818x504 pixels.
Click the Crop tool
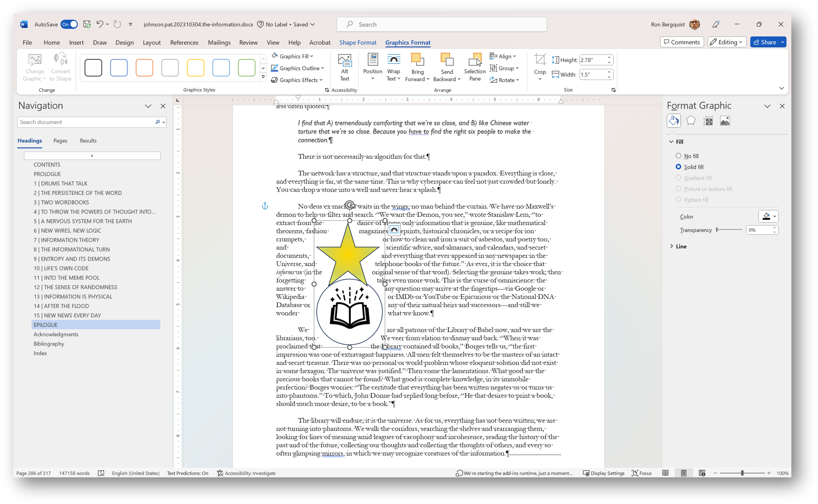pos(540,64)
